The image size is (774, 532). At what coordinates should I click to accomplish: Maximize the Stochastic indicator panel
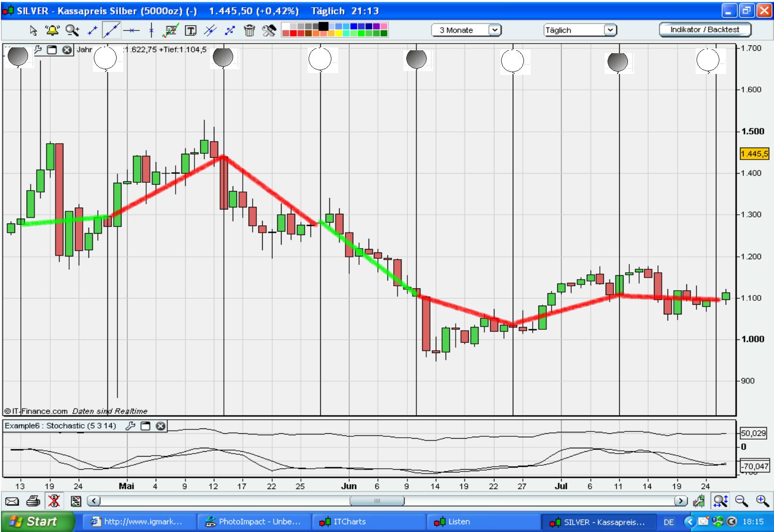(x=146, y=426)
